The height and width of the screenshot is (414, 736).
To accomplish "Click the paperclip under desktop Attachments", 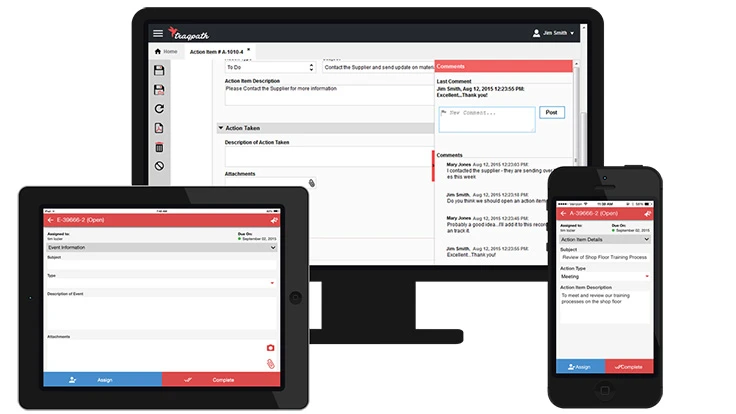I will [x=311, y=183].
